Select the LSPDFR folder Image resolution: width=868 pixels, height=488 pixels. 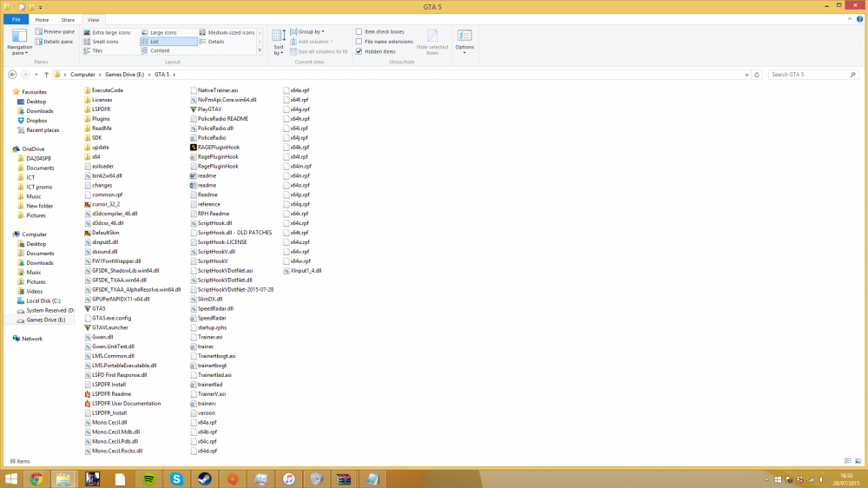click(x=97, y=109)
